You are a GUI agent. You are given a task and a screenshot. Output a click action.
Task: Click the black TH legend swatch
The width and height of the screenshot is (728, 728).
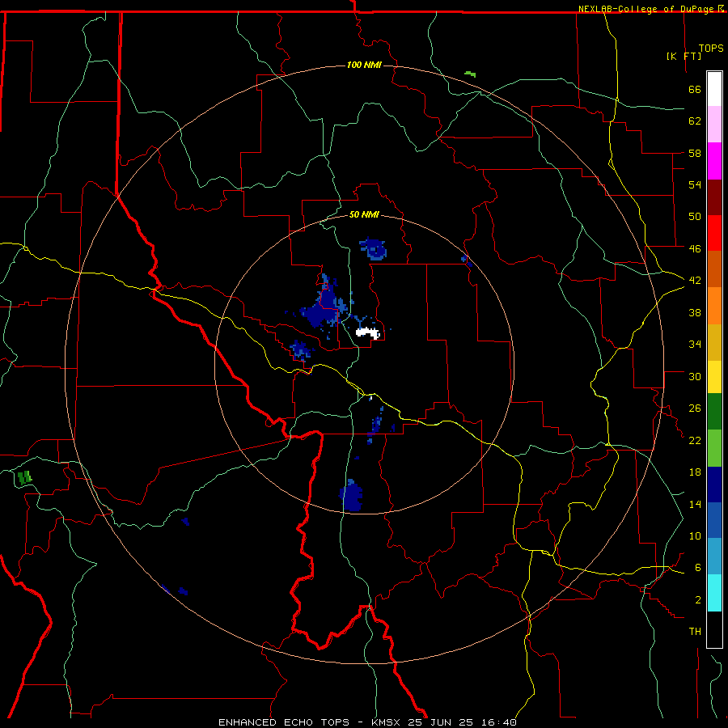coord(714,629)
